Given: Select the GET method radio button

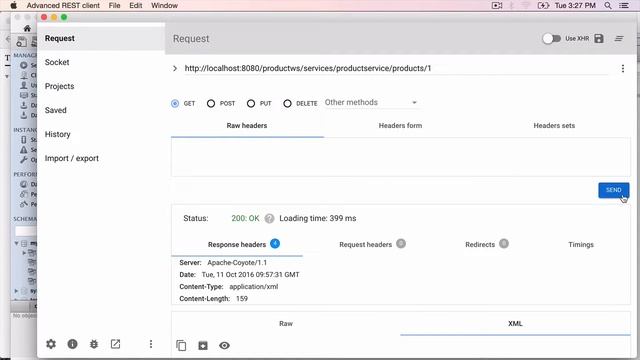Looking at the screenshot, I should [175, 103].
